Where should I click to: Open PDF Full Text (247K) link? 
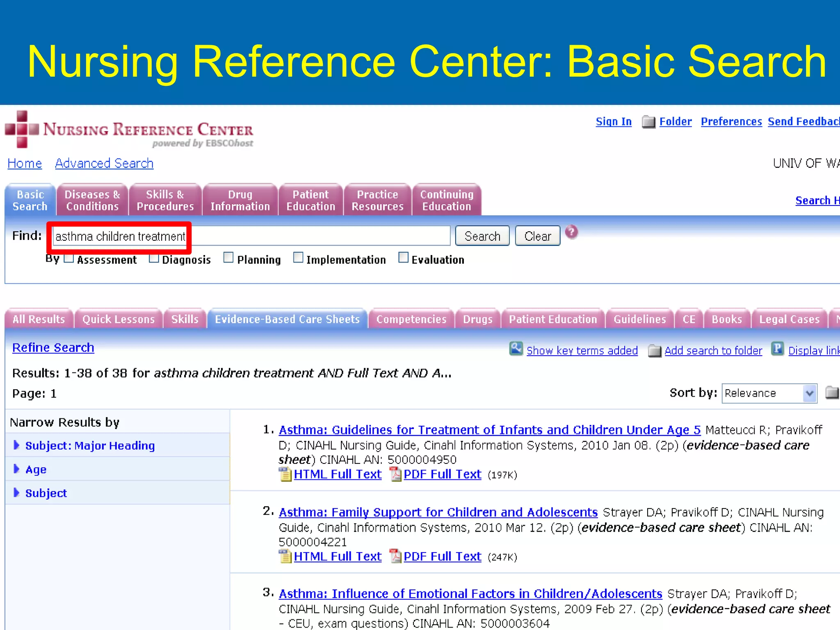click(x=442, y=557)
